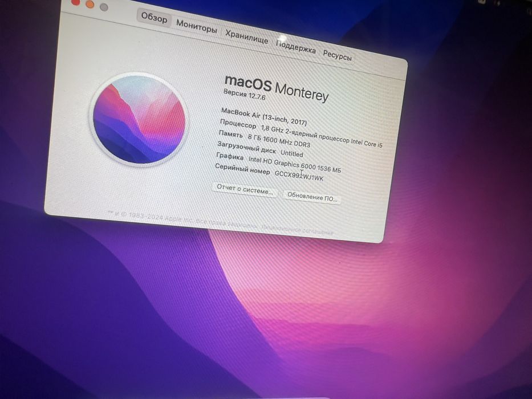Click the Intel HD Graphics 6000 value
Viewport: 532px width, 399px height.
click(x=294, y=164)
